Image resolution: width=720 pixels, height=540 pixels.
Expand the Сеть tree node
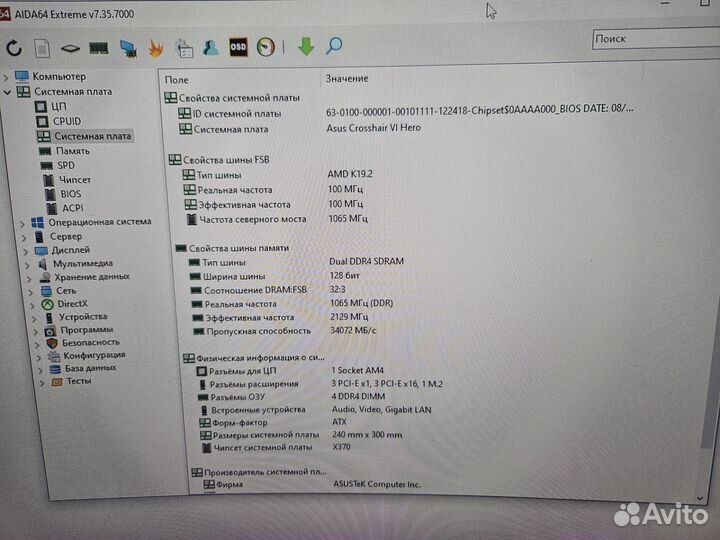click(31, 292)
